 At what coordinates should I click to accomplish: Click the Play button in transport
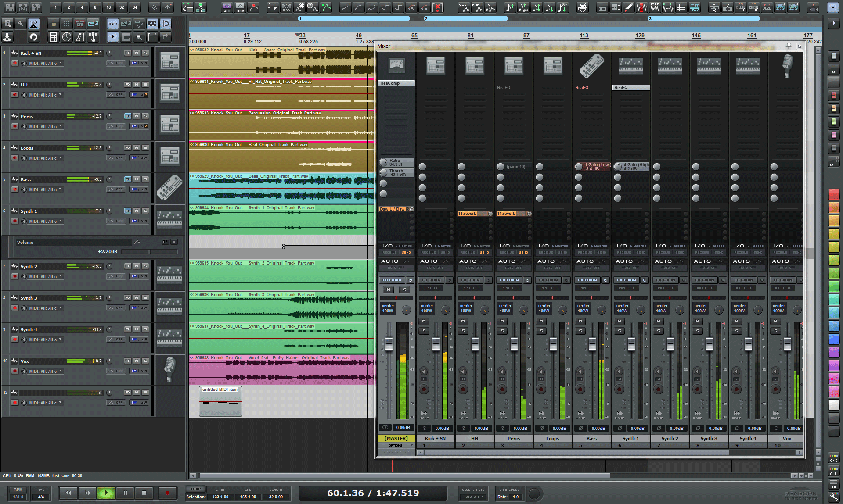[106, 493]
